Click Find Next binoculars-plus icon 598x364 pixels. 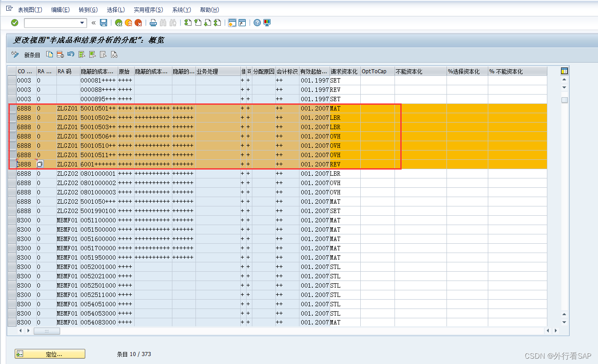point(173,23)
